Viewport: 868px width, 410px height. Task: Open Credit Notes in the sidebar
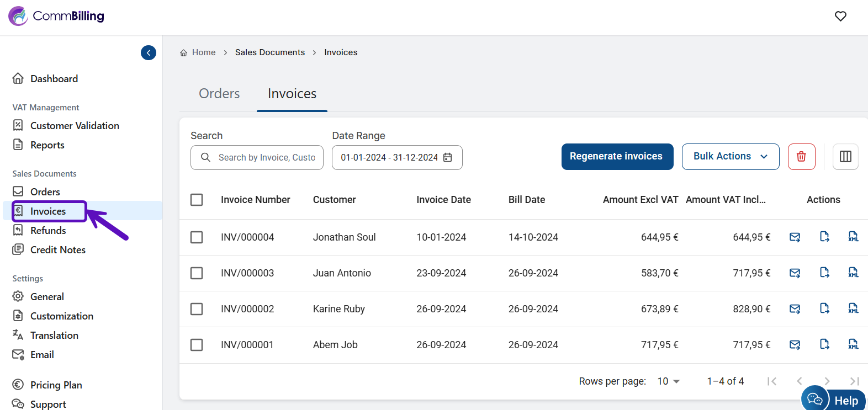[57, 250]
